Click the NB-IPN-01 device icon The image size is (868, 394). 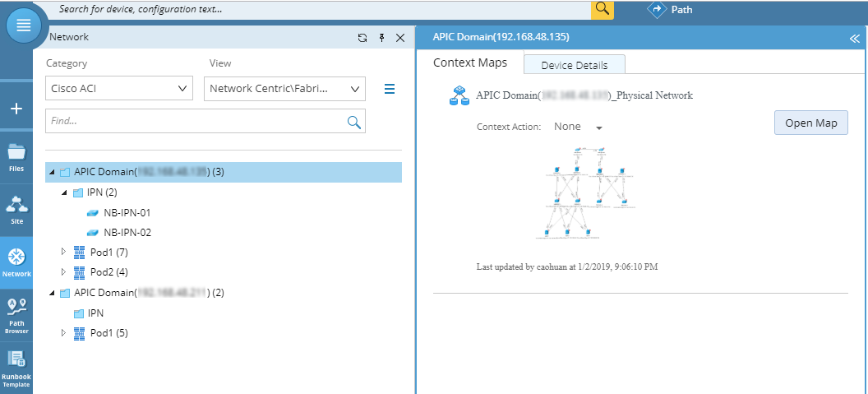[x=92, y=213]
